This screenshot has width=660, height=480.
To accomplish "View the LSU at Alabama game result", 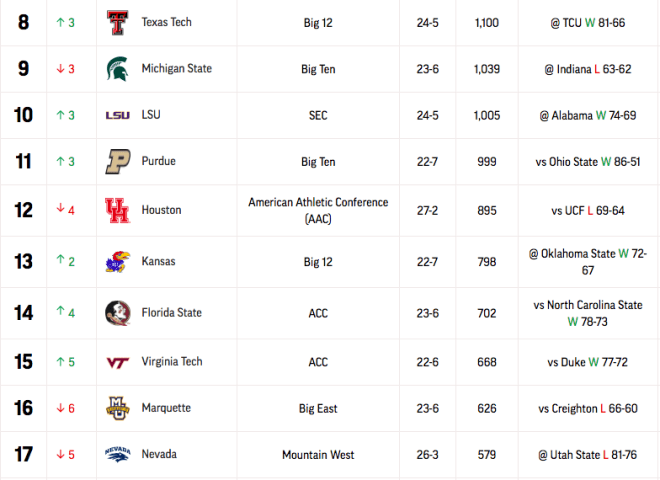I will (588, 115).
